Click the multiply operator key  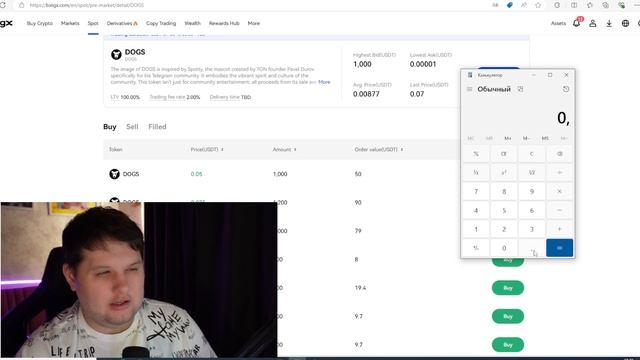point(560,191)
